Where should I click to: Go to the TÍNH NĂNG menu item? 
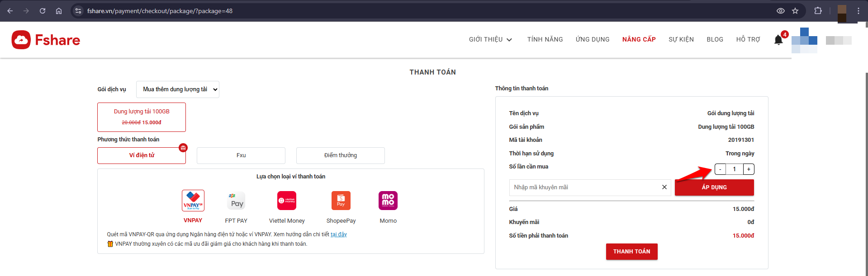(545, 40)
